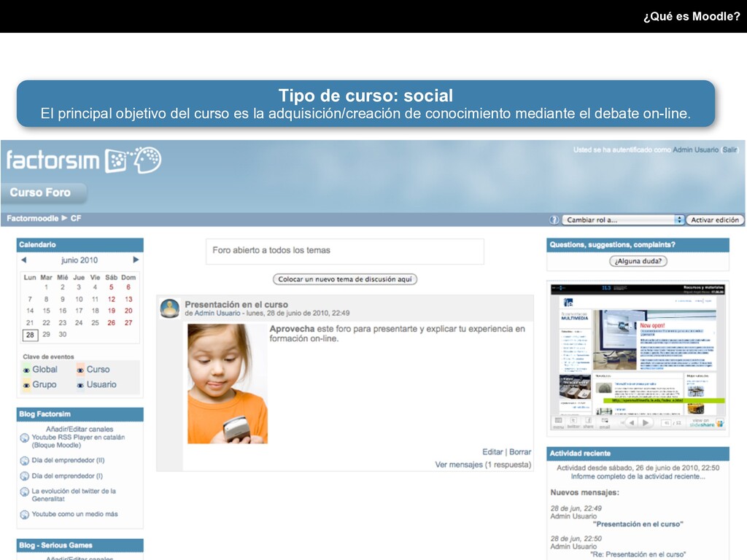The image size is (747, 560).
Task: Click the Calendario block header
Action: (x=80, y=245)
